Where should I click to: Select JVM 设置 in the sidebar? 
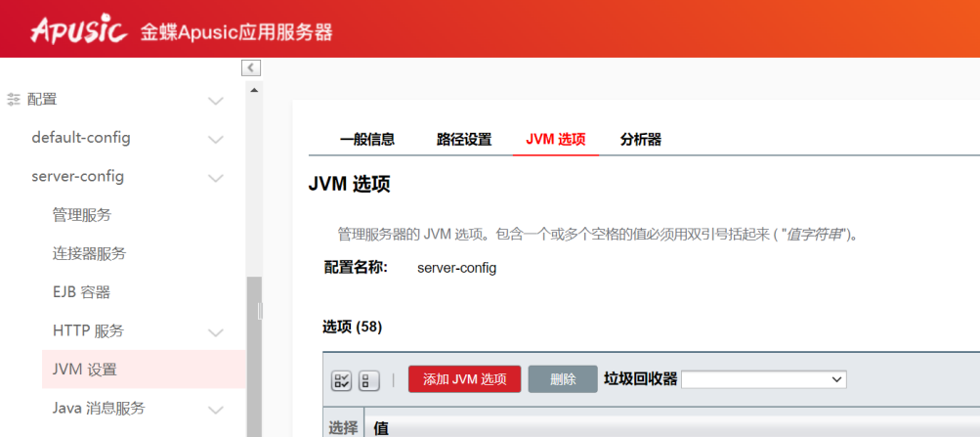pyautogui.click(x=145, y=370)
